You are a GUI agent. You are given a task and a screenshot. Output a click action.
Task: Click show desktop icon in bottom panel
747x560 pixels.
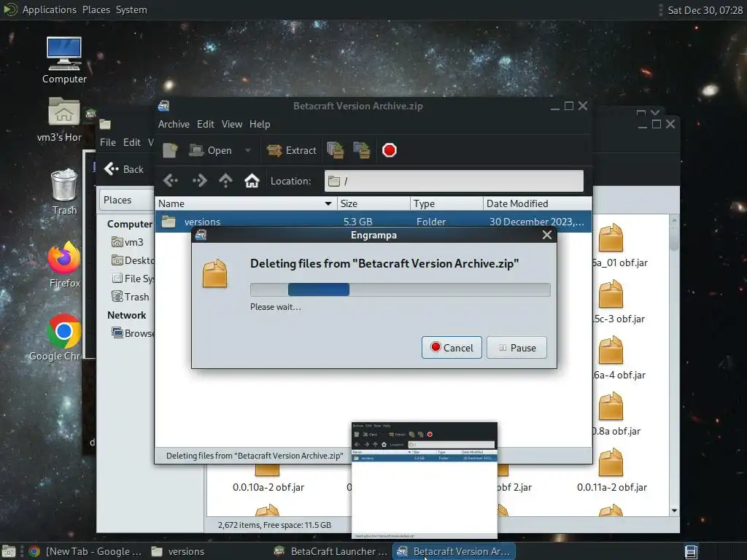pos(9,551)
